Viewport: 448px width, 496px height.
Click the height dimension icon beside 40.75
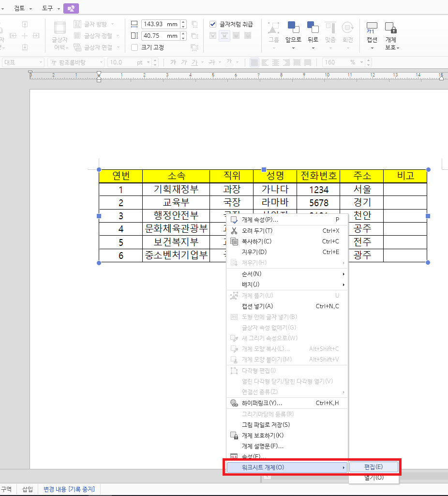pyautogui.click(x=134, y=36)
